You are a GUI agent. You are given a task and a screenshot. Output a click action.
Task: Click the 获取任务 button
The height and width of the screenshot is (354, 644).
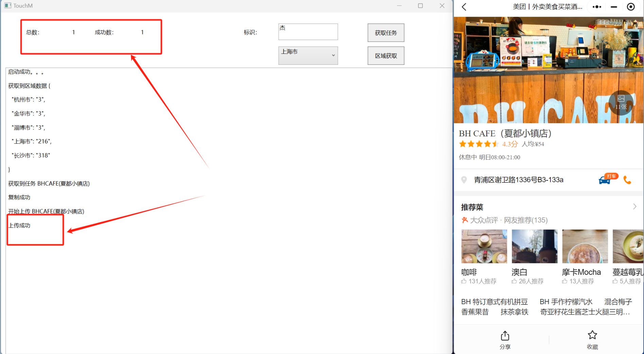coord(386,33)
